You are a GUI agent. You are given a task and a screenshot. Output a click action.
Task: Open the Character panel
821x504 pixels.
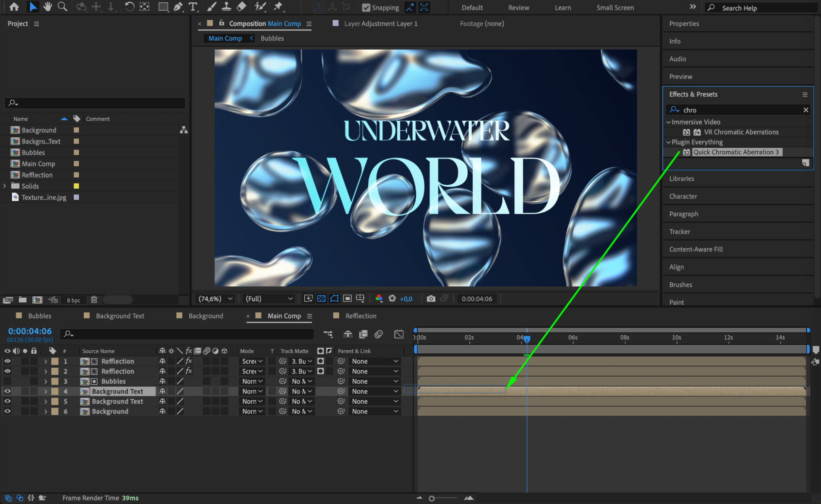coord(683,196)
